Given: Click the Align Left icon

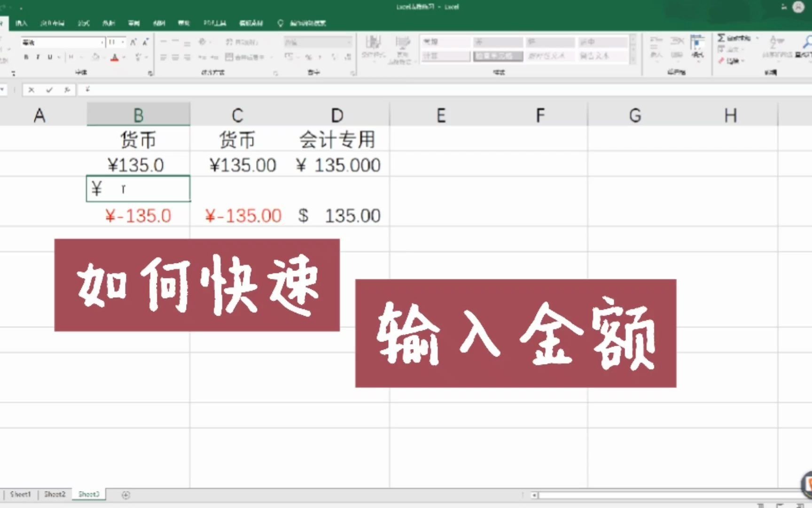Looking at the screenshot, I should pyautogui.click(x=163, y=57).
